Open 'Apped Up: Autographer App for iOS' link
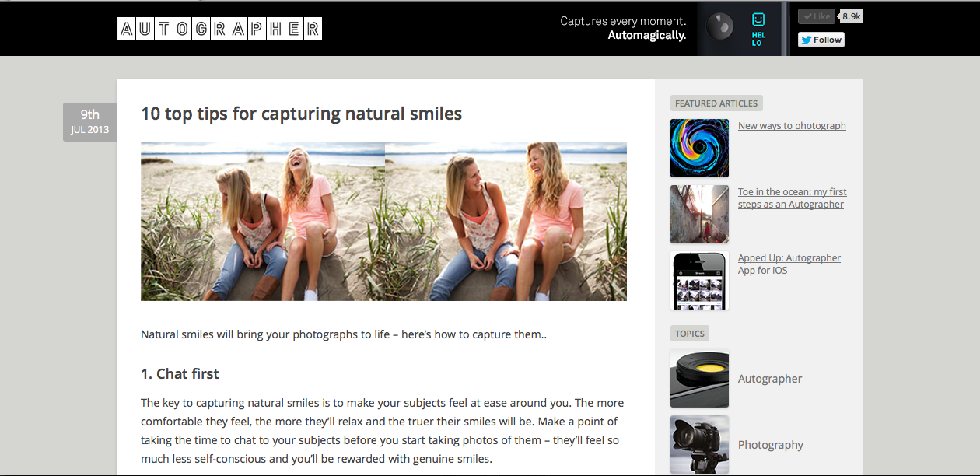 [789, 264]
